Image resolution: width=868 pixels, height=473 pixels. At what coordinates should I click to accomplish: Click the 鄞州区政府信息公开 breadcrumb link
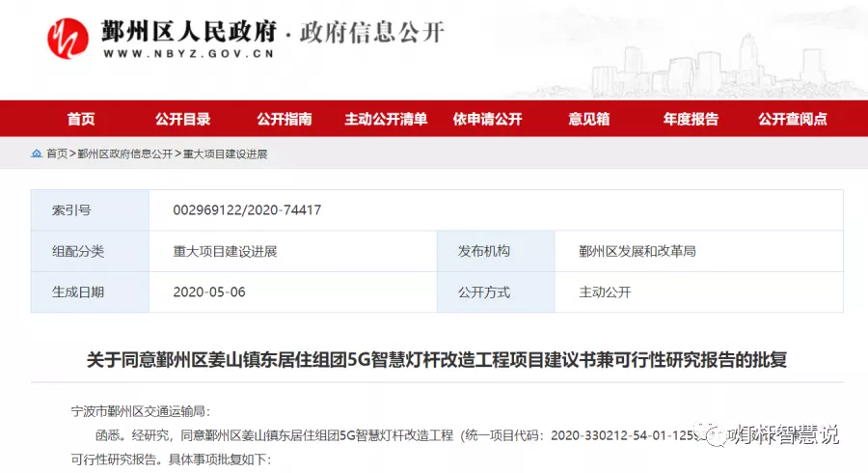click(x=124, y=153)
